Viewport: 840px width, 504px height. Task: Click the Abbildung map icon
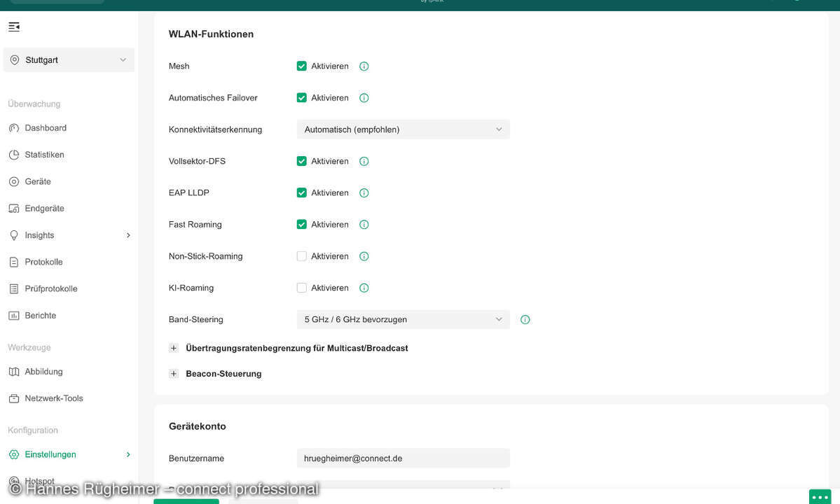(14, 371)
